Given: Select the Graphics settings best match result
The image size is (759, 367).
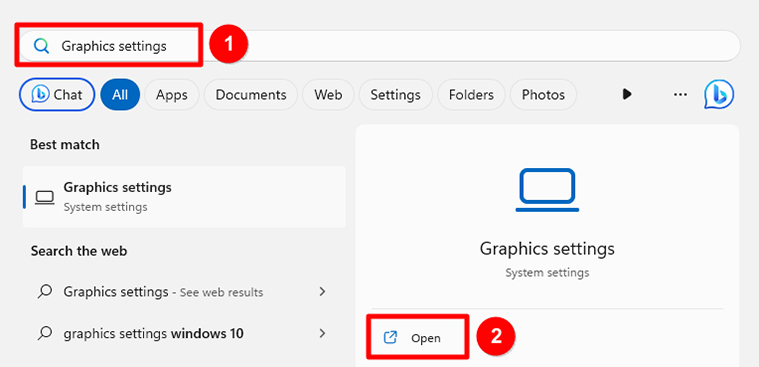Looking at the screenshot, I should [x=184, y=197].
